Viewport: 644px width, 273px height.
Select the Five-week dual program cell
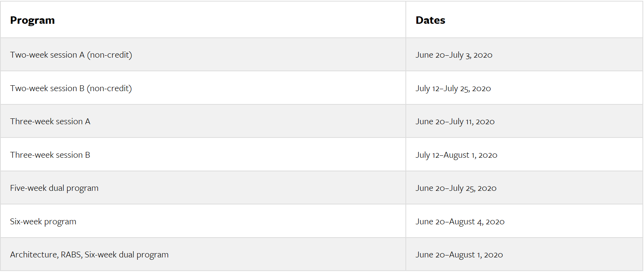(54, 188)
